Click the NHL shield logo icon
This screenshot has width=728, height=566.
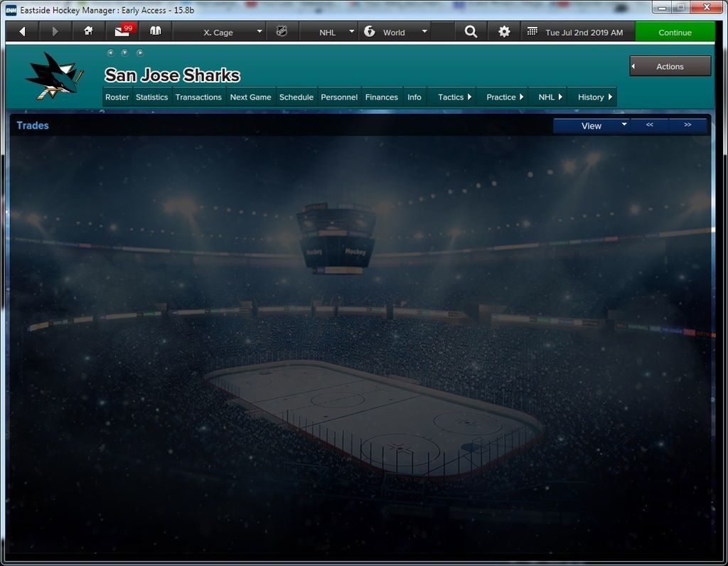coord(282,31)
